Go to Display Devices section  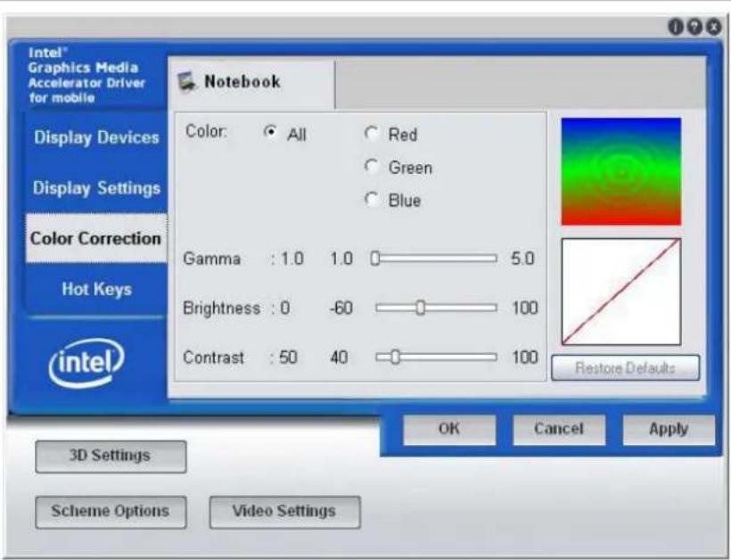click(96, 137)
